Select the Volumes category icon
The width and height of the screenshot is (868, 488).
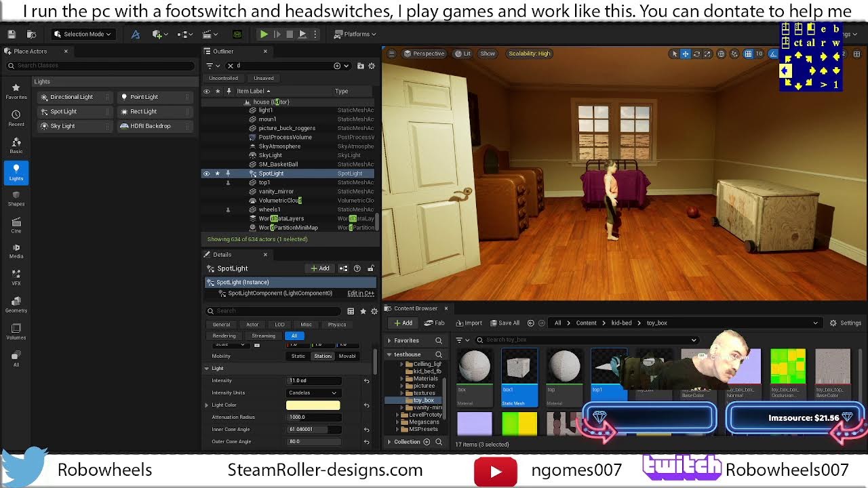tap(16, 332)
